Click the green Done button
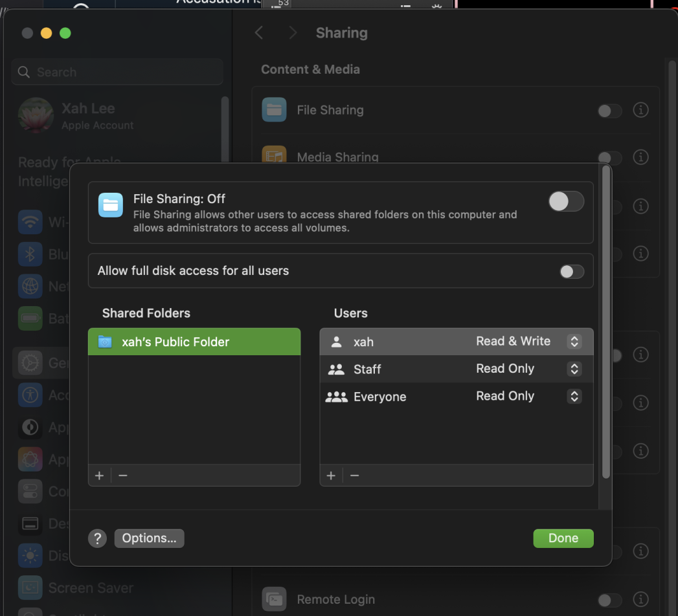This screenshot has height=616, width=678. coord(563,538)
